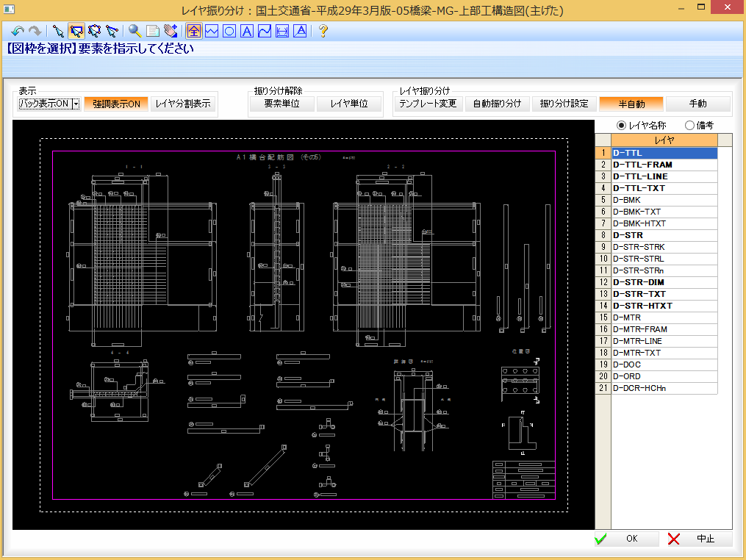Select layer row D-BMK-HTXT

[664, 223]
